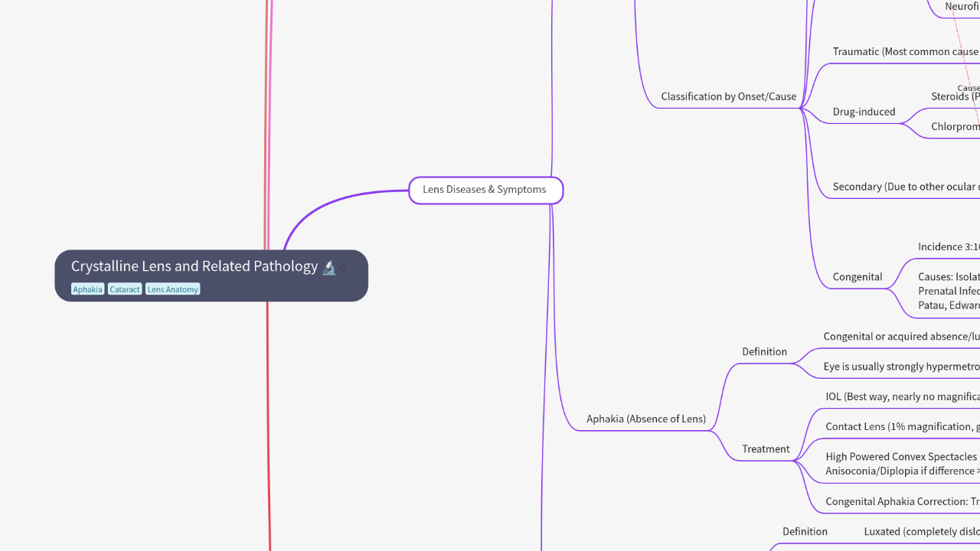The image size is (980, 551).
Task: Select the Treatment node under Aphakia
Action: (x=765, y=449)
